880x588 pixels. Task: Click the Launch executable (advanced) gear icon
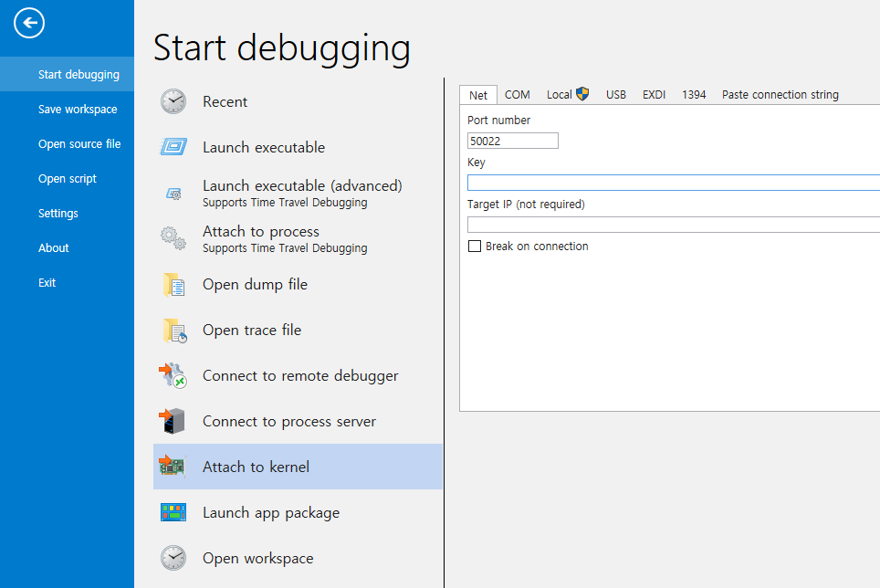[x=173, y=194]
